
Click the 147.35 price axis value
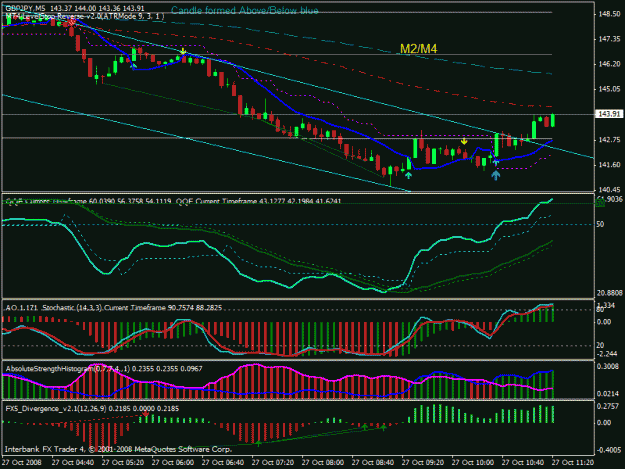[x=609, y=39]
